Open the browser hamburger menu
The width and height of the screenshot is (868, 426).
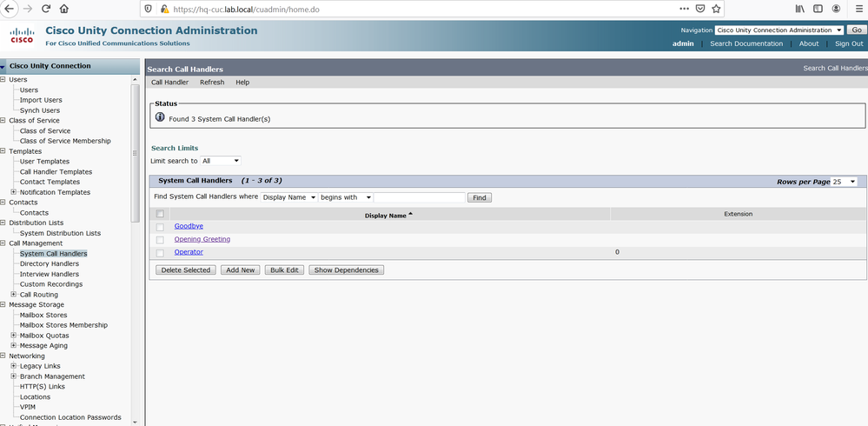pos(858,9)
